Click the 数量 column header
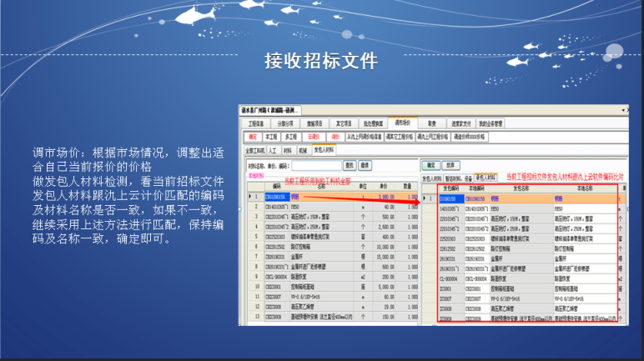Image resolution: width=644 pixels, height=361 pixels. point(407,187)
